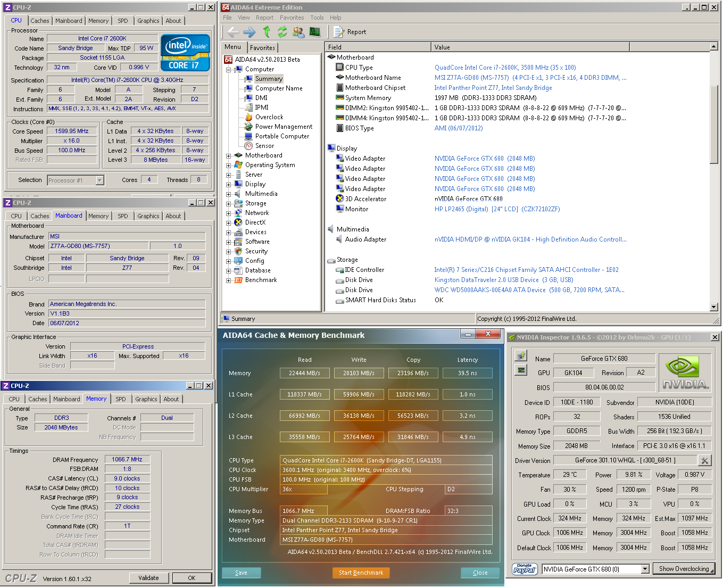
Task: Select the DirectX icon in AIDA64 tree
Action: (238, 222)
